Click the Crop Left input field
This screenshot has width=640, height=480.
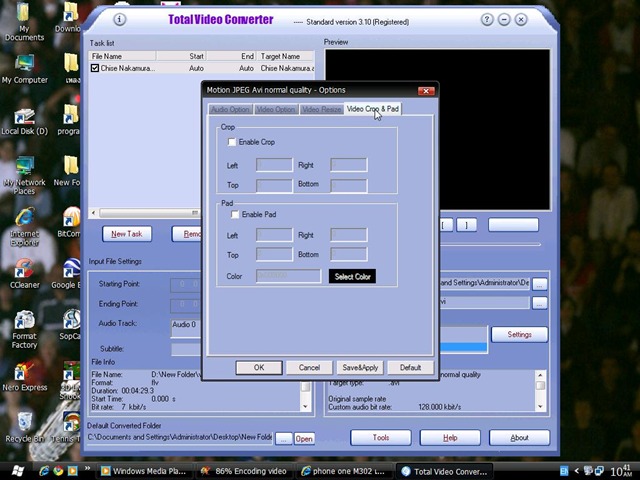point(274,165)
